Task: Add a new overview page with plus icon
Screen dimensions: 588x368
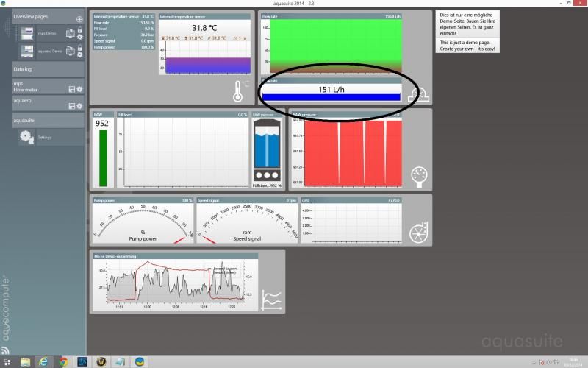Action: click(x=79, y=18)
